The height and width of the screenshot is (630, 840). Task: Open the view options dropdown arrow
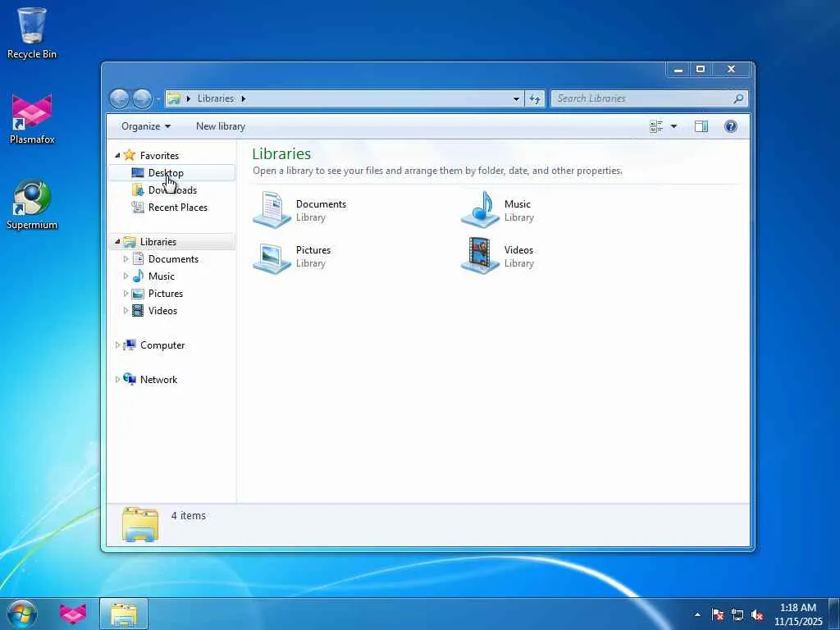pyautogui.click(x=674, y=126)
